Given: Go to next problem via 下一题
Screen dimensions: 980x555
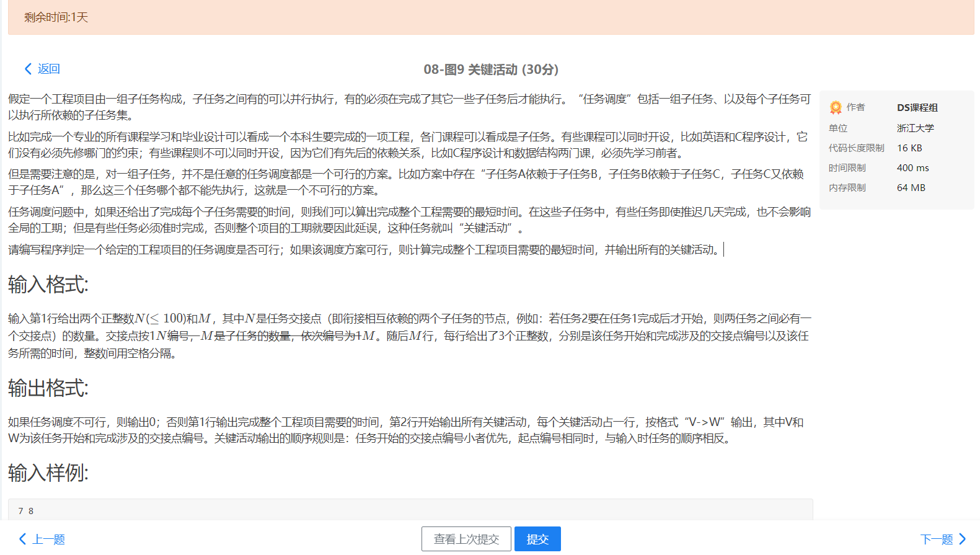Looking at the screenshot, I should tap(943, 539).
